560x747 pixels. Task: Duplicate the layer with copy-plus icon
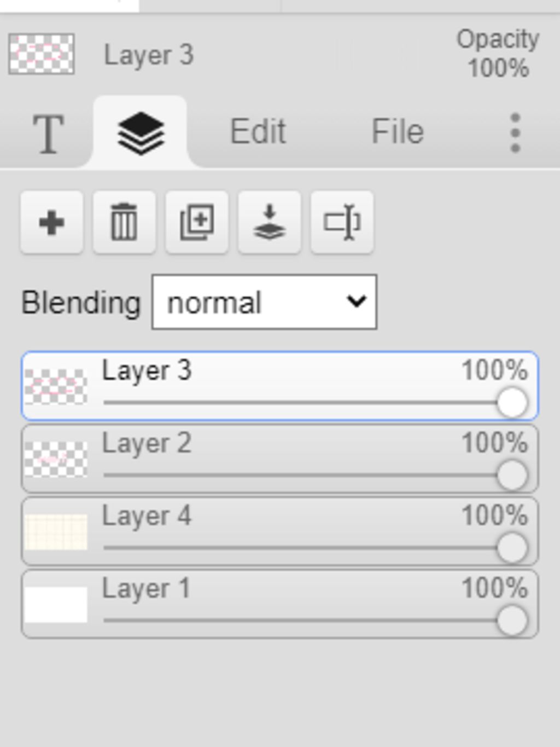[x=197, y=223]
